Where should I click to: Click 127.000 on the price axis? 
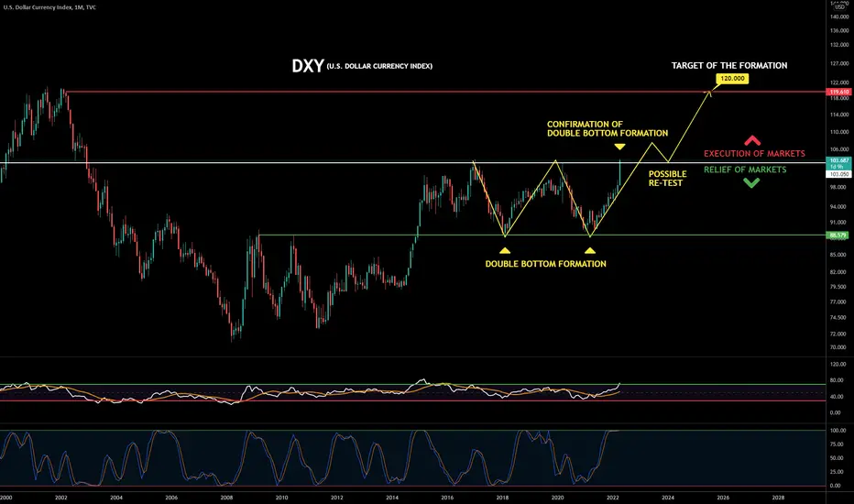[x=839, y=63]
